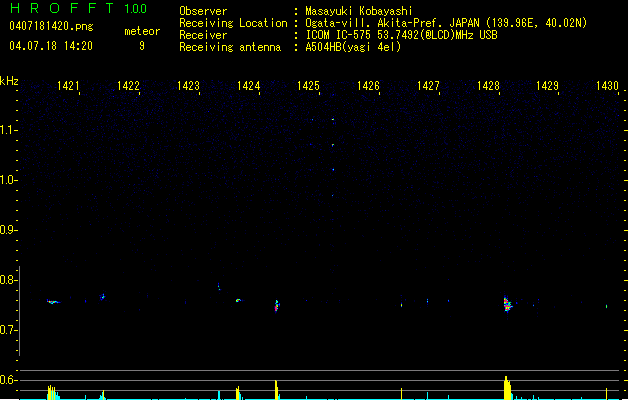Select the filename 0407181420.png
This screenshot has width=629, height=400.
pyautogui.click(x=51, y=26)
